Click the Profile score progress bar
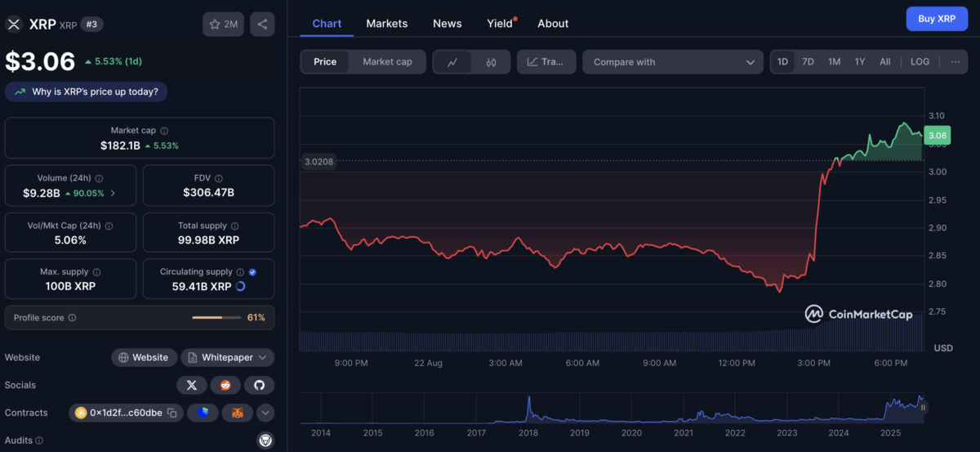 [x=216, y=317]
